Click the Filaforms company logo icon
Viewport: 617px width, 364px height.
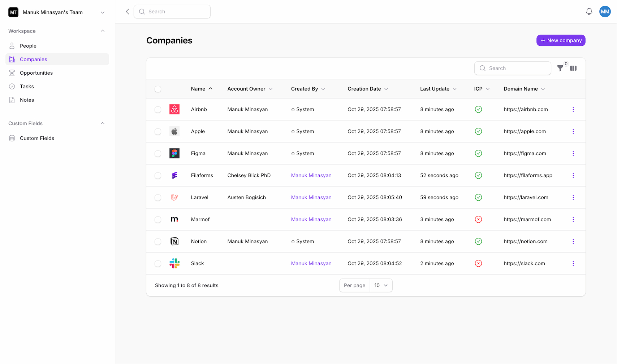tap(174, 175)
